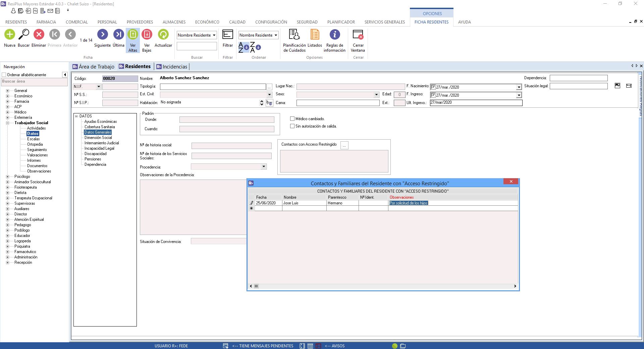The image size is (644, 349).
Task: Open the Buscar magnifying glass tool
Action: tap(24, 34)
